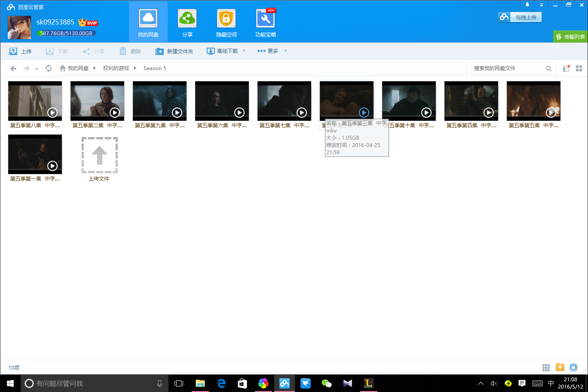The height and width of the screenshot is (392, 588).
Task: Click the blue lock icon in status bar
Action: click(573, 367)
